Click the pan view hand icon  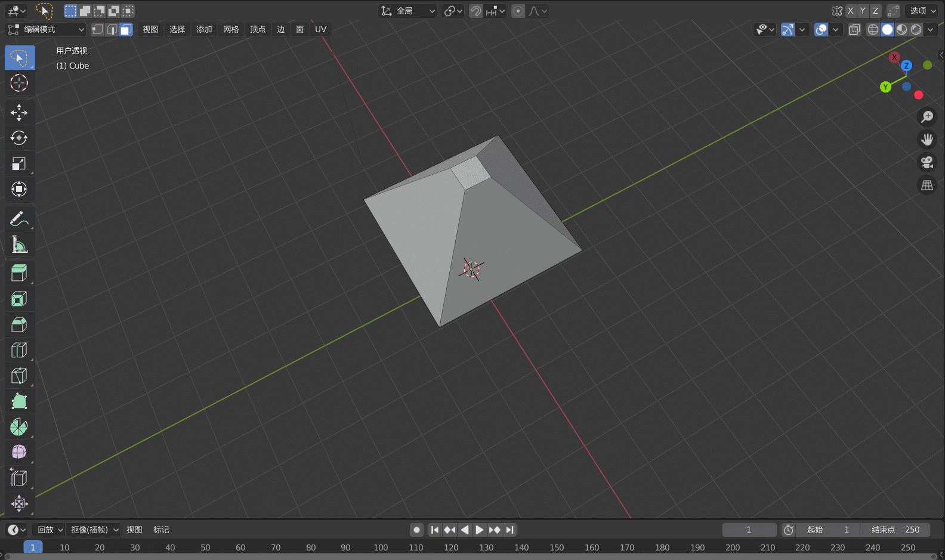927,140
